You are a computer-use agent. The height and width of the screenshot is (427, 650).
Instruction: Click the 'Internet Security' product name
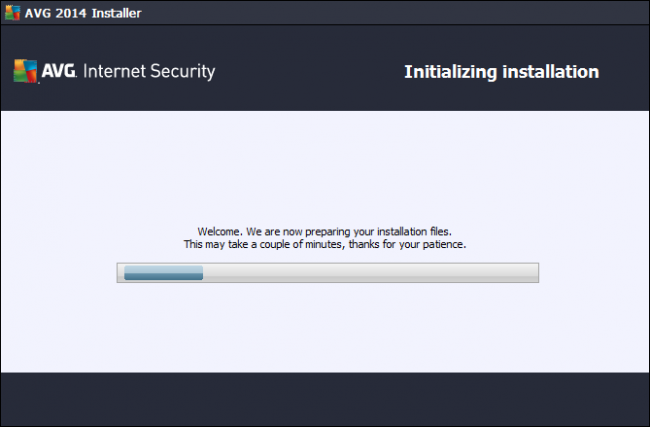click(150, 72)
